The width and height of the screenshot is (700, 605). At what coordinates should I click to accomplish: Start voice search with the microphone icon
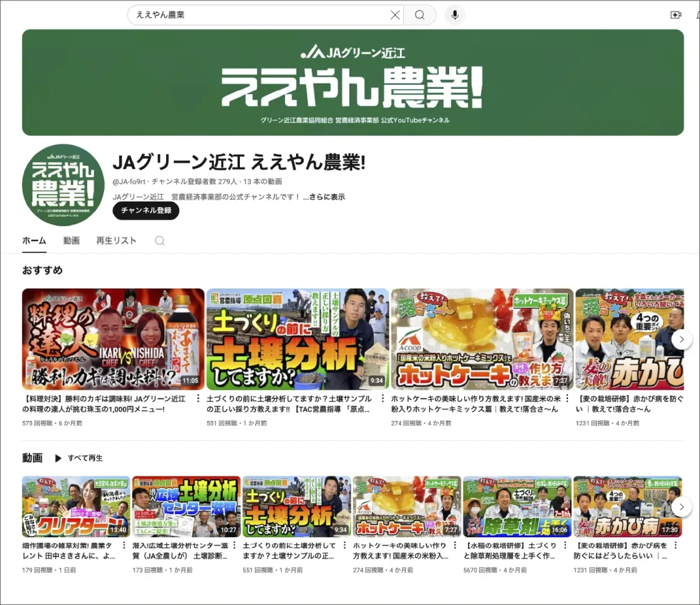pos(455,15)
